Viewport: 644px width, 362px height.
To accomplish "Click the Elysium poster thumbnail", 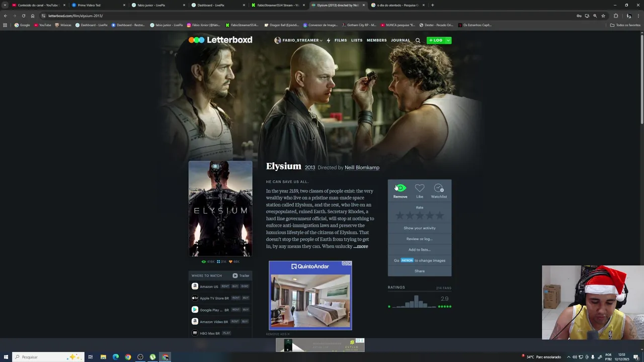I will (x=220, y=209).
